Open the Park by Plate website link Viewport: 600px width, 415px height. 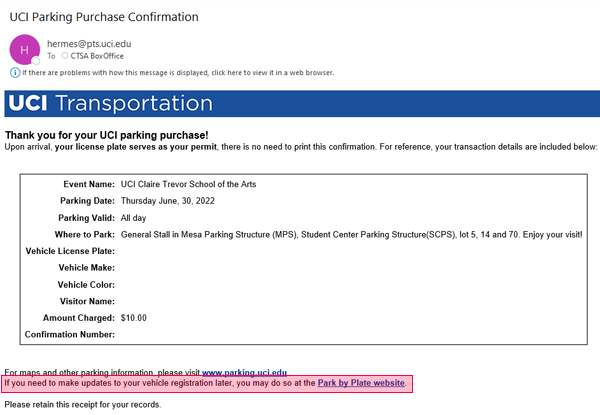tap(361, 383)
